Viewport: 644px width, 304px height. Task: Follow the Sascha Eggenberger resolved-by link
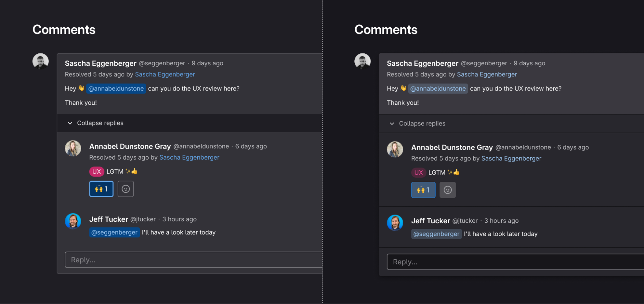click(x=165, y=74)
